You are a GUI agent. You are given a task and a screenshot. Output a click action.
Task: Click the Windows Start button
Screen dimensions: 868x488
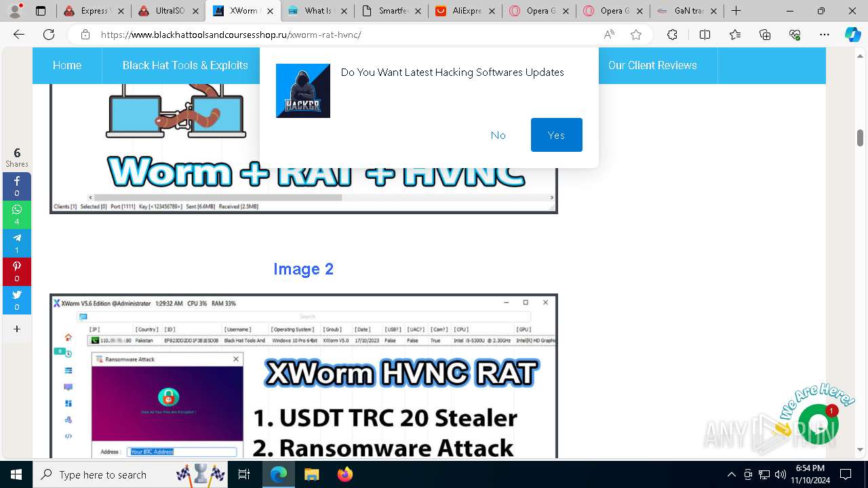tap(16, 474)
